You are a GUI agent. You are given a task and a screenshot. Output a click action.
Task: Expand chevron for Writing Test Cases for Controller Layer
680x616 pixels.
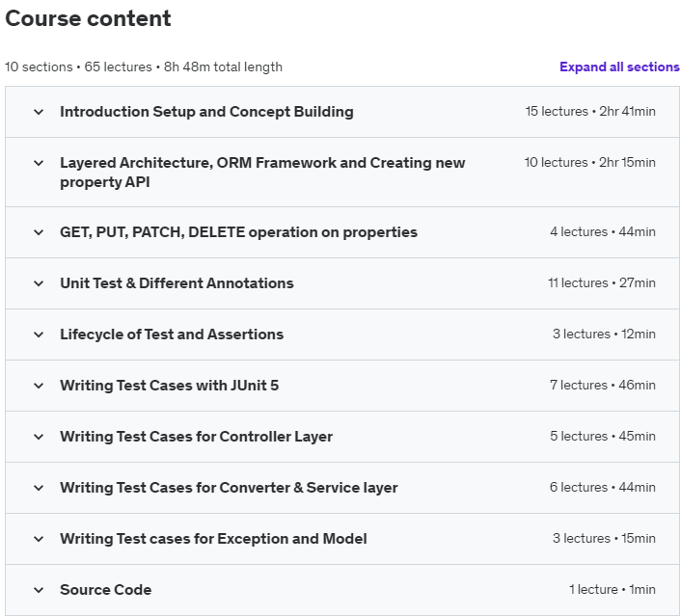pyautogui.click(x=39, y=437)
